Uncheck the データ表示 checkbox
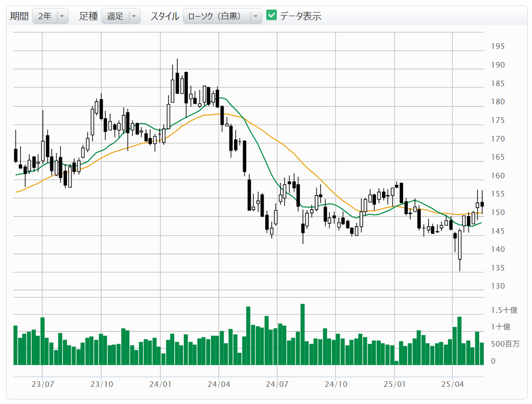The height and width of the screenshot is (404, 532). click(272, 16)
